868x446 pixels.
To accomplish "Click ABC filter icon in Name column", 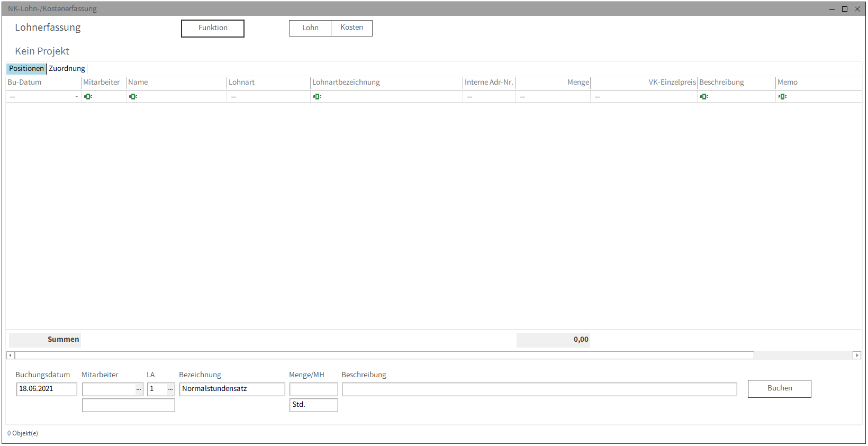I will click(x=133, y=97).
